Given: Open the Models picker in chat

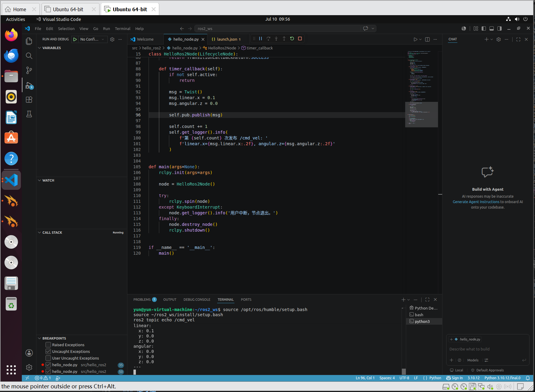Looking at the screenshot, I should coord(473,360).
